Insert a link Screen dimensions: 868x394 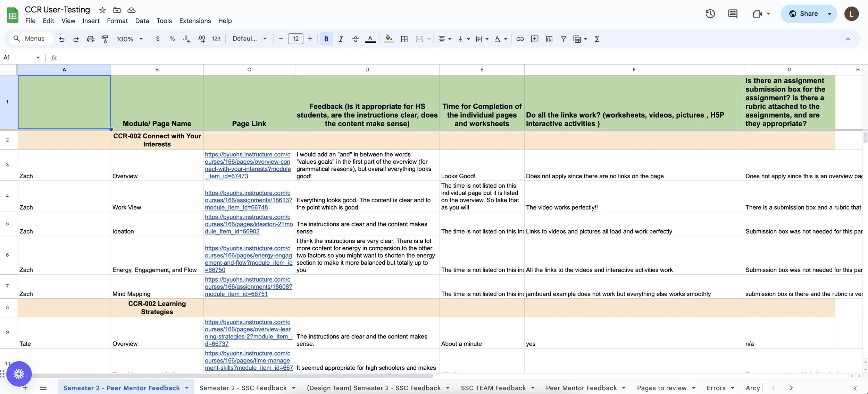click(520, 39)
